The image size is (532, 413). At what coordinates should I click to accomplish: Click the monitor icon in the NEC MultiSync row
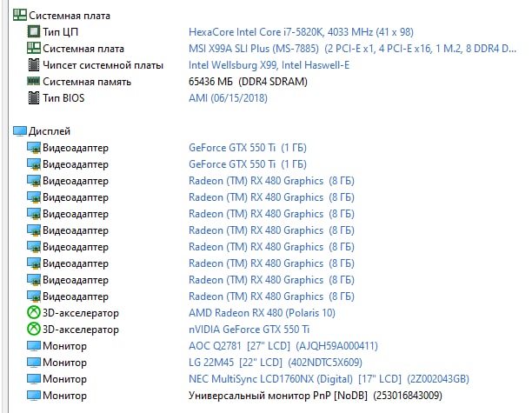pos(34,379)
